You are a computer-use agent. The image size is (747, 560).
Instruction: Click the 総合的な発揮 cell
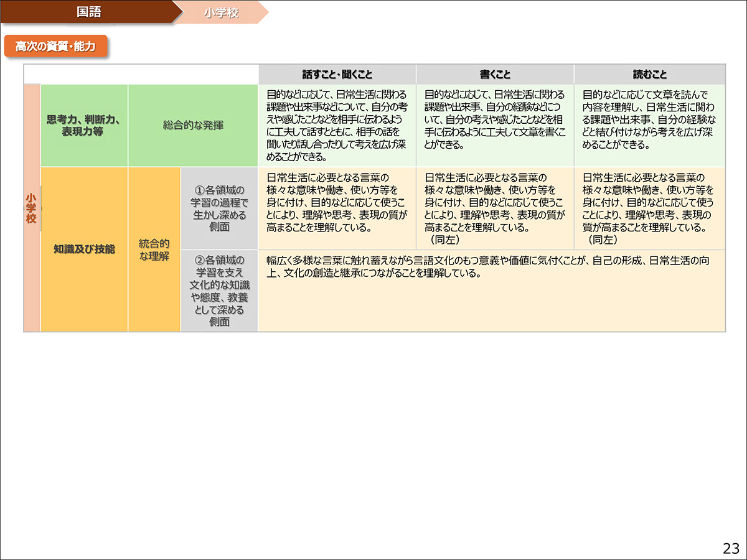coord(193,125)
